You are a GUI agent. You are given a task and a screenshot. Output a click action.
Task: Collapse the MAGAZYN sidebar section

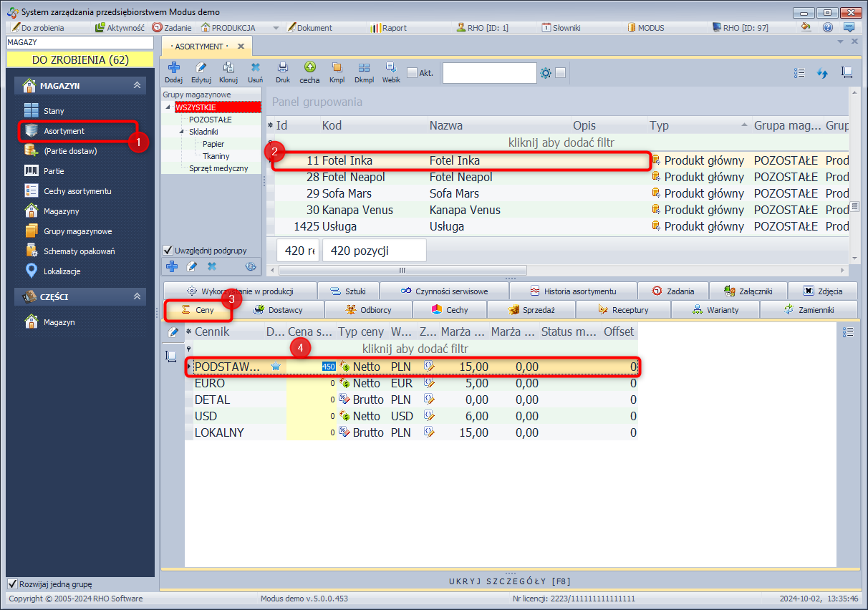click(137, 86)
